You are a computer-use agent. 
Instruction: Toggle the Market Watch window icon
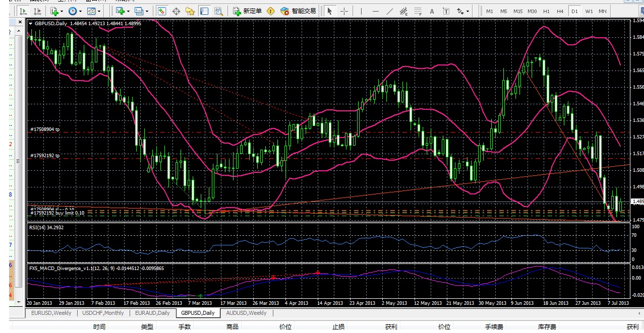pyautogui.click(x=161, y=11)
